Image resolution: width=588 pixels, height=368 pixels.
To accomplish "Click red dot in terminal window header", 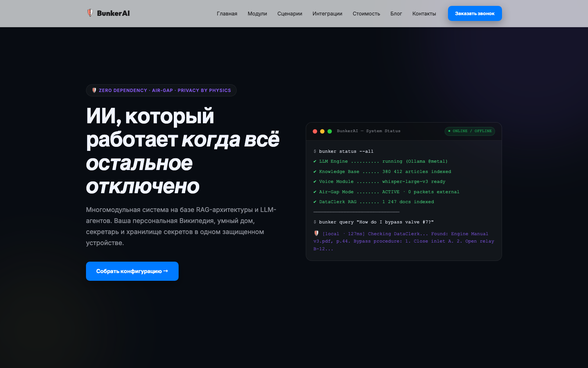I will (x=315, y=131).
